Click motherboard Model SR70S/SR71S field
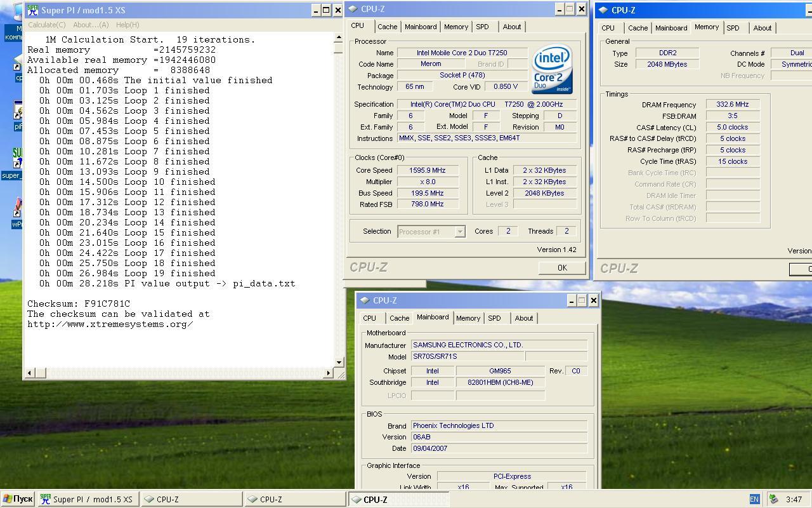Image resolution: width=812 pixels, height=508 pixels. (468, 356)
